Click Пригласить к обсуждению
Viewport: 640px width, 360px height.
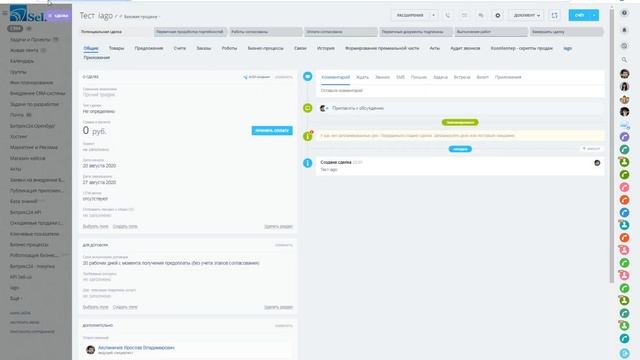tap(358, 108)
